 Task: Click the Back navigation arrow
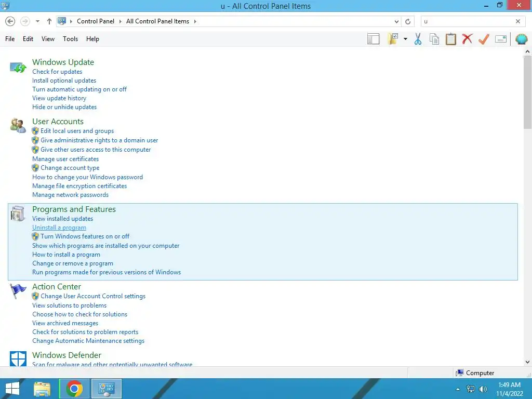[10, 21]
